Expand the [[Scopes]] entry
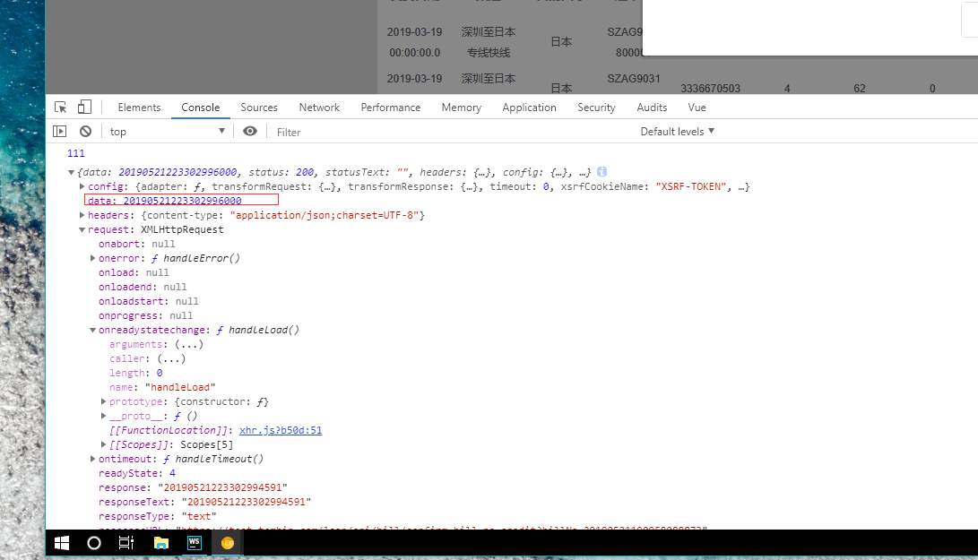The width and height of the screenshot is (978, 560). pos(103,444)
